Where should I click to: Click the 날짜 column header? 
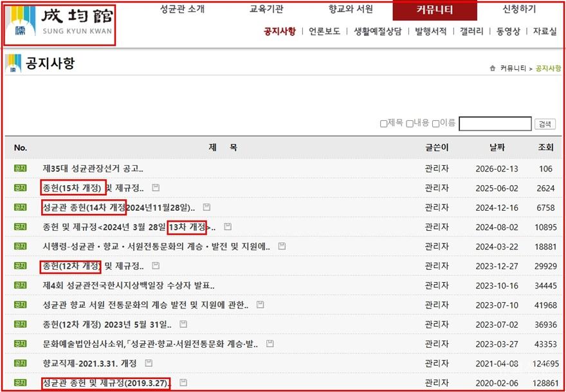[497, 147]
